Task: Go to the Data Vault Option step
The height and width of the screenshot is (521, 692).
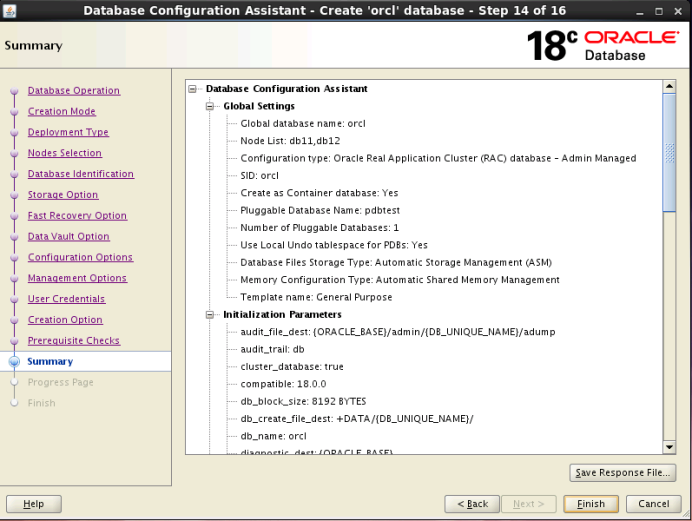Action: pos(68,237)
